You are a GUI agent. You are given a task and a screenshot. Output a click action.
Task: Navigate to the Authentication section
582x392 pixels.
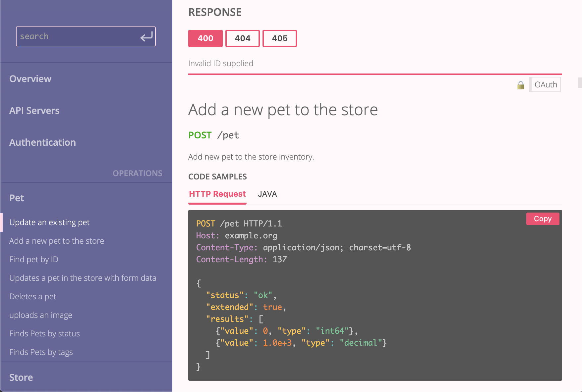coord(43,142)
